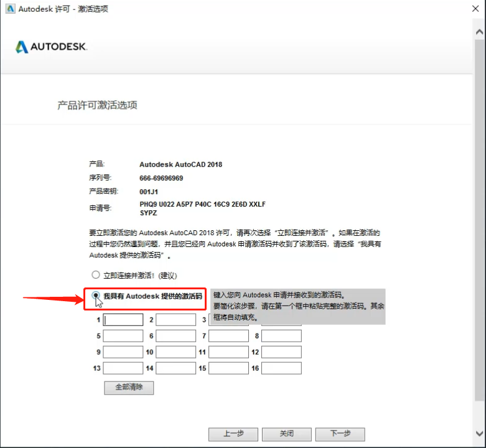Click activation code field 6
Viewport: 486px width, 448px height.
[175, 336]
